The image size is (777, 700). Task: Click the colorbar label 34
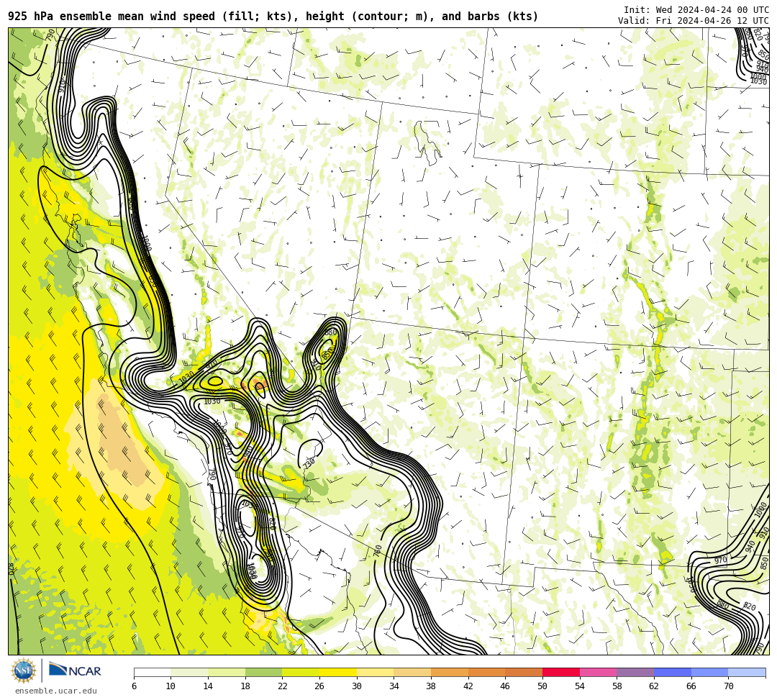click(394, 686)
